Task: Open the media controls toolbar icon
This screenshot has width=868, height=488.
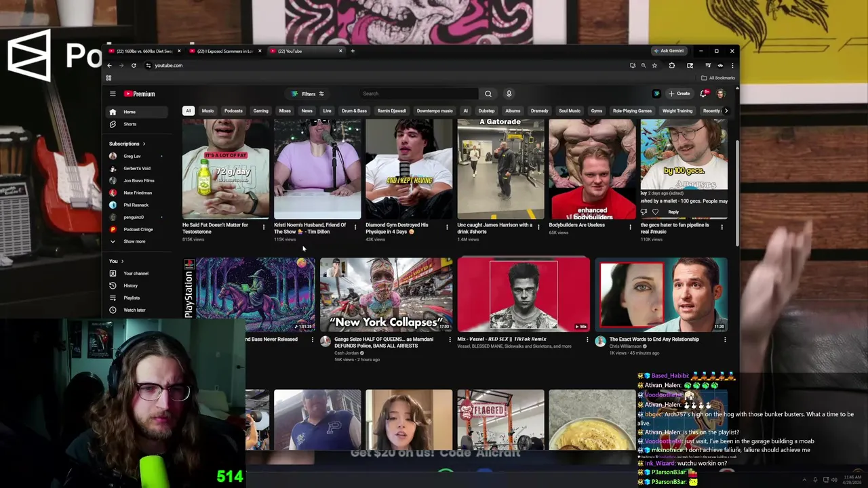Action: tap(708, 66)
